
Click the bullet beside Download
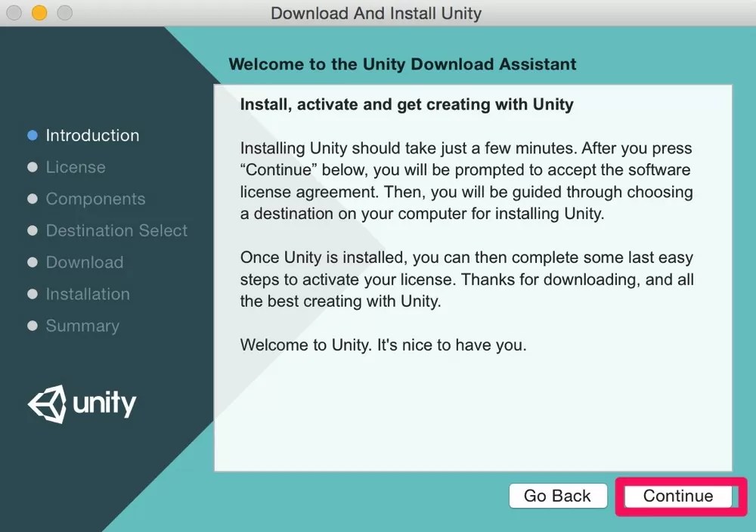point(33,262)
